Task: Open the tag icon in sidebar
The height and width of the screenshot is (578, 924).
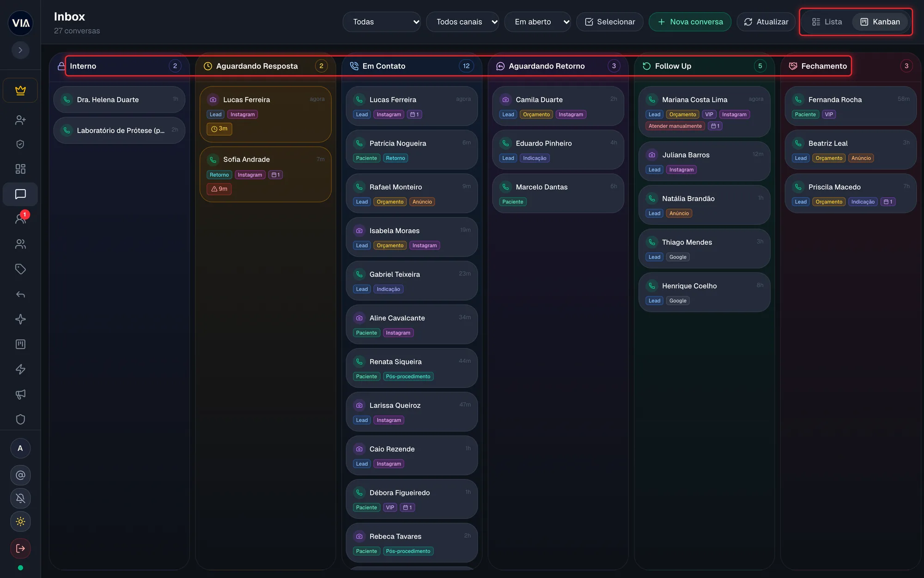Action: (20, 269)
